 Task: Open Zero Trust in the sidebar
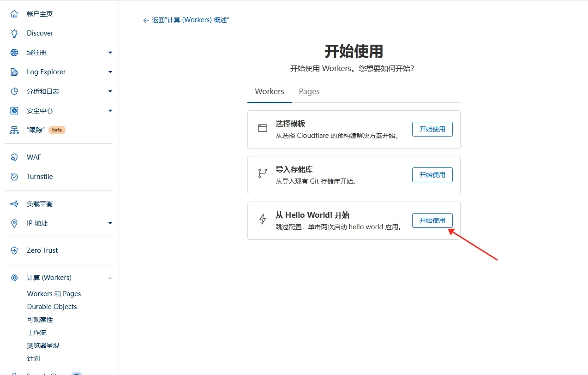click(42, 250)
